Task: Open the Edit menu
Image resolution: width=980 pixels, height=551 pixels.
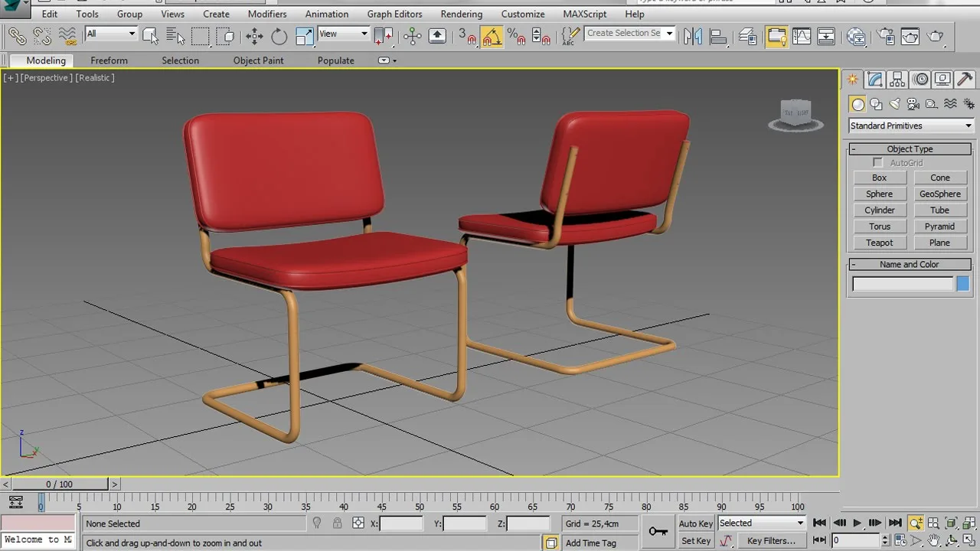Action: pyautogui.click(x=50, y=14)
